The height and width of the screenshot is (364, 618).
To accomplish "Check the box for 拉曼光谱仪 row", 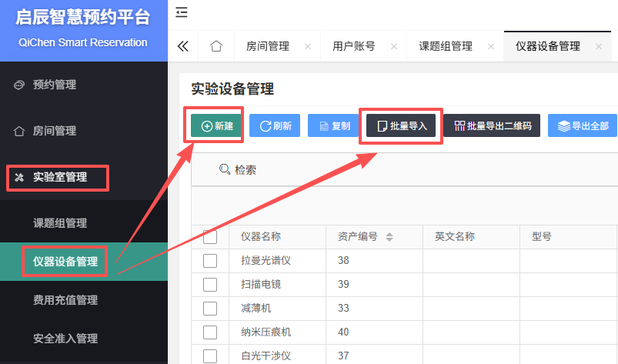I will click(210, 261).
